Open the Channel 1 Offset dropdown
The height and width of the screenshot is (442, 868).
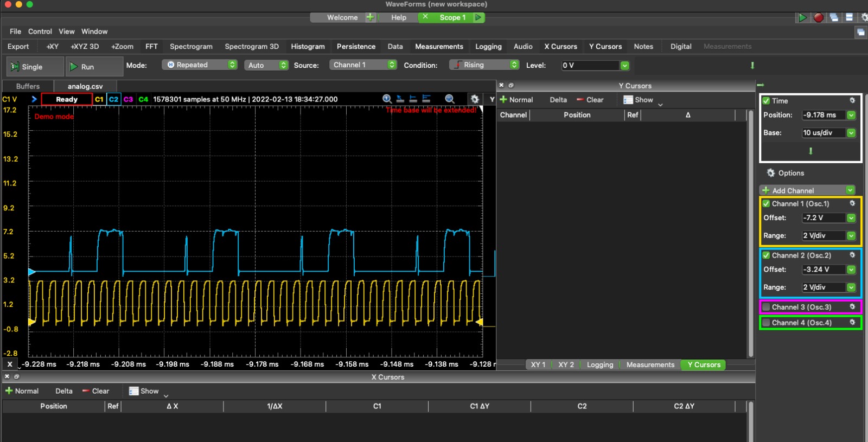tap(851, 218)
